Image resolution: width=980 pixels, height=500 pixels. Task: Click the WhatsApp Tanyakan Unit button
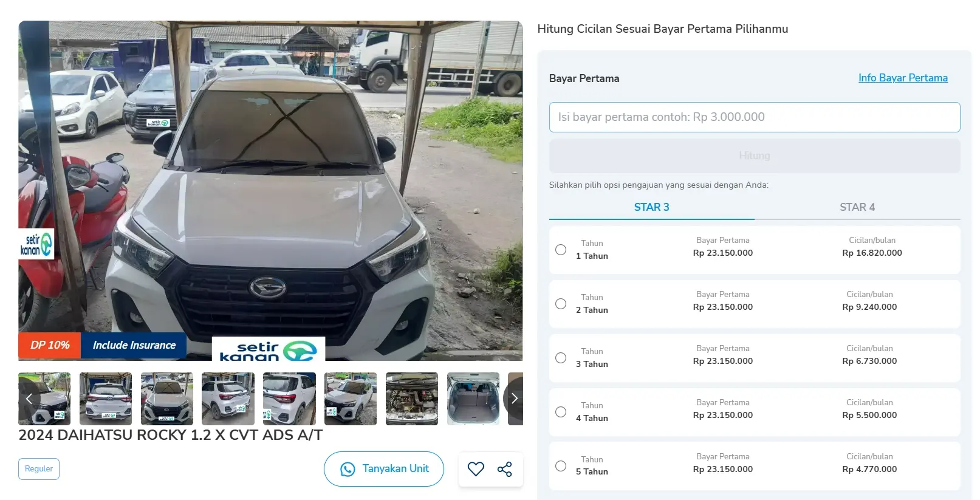tap(384, 469)
